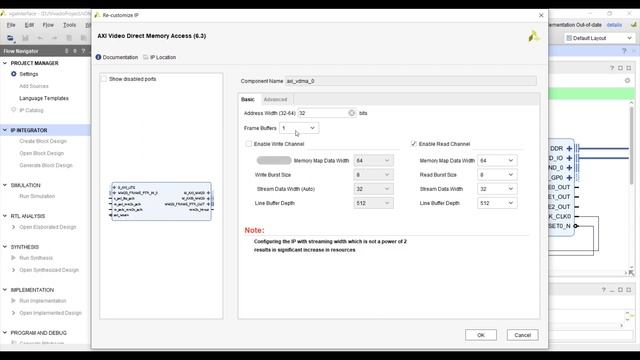Open the read Line Buffer Depth dropdown
Viewport: 640px width, 360px height.
click(x=497, y=203)
